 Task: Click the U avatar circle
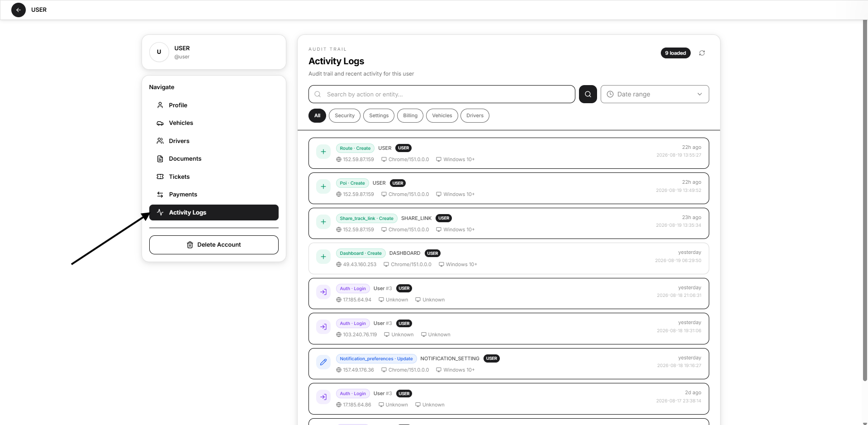(159, 52)
